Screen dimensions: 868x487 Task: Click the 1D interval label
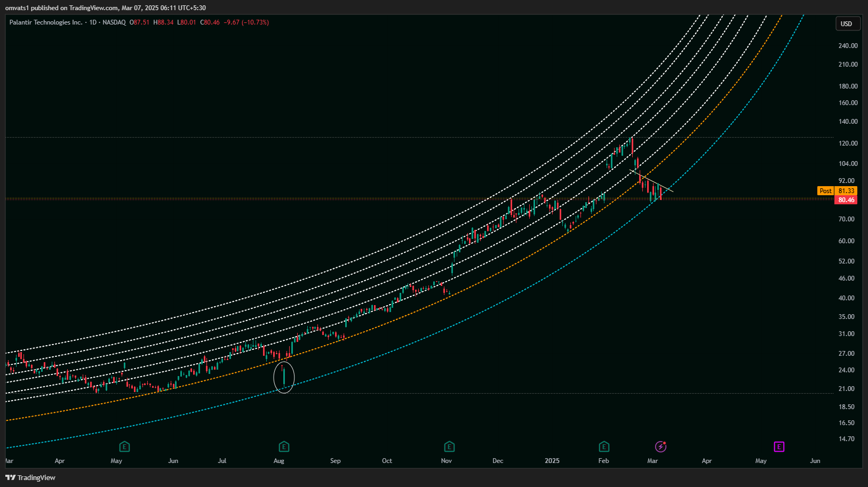tap(93, 22)
